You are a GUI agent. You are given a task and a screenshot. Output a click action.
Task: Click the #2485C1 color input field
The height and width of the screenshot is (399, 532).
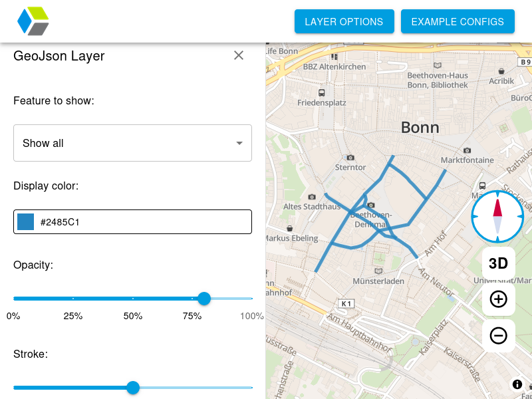click(x=132, y=222)
